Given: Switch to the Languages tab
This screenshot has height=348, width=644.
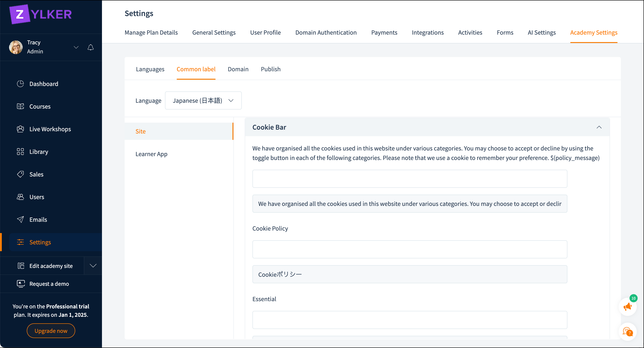Looking at the screenshot, I should pos(150,69).
